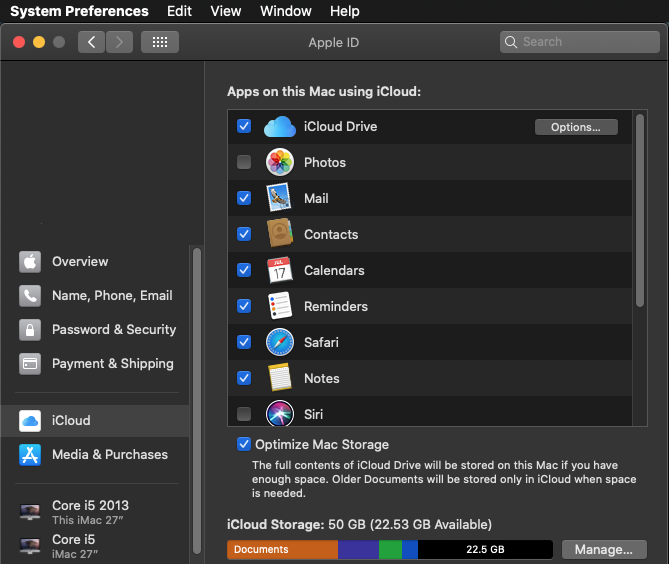Open Payment & Shipping section
This screenshot has width=669, height=564.
[95, 363]
